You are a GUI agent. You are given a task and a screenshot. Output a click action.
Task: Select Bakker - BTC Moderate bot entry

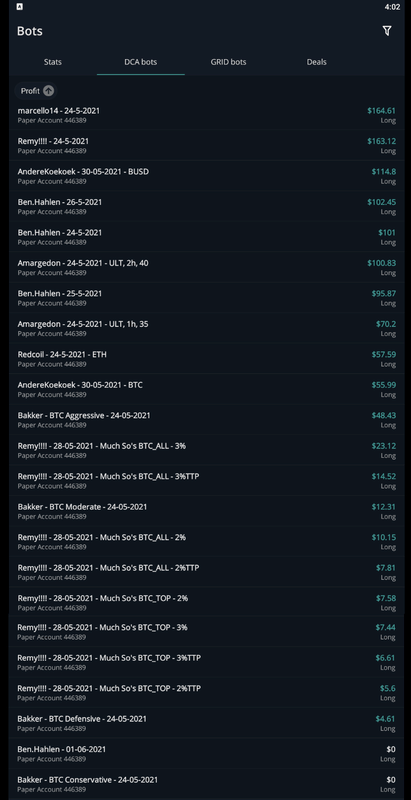click(x=207, y=511)
